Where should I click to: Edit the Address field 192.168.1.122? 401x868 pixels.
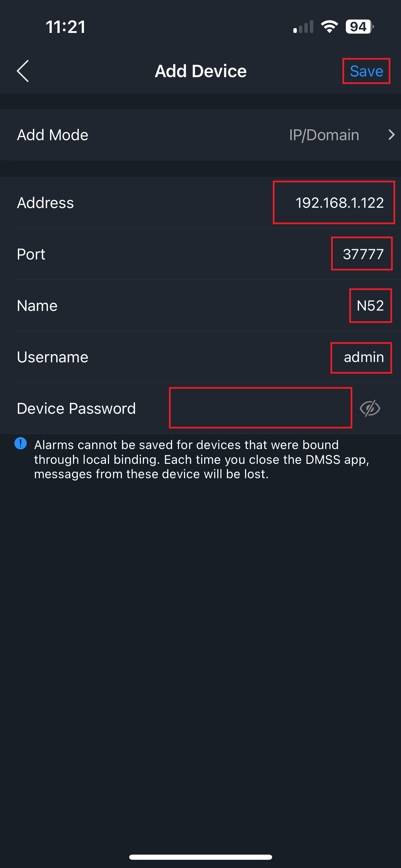point(339,203)
